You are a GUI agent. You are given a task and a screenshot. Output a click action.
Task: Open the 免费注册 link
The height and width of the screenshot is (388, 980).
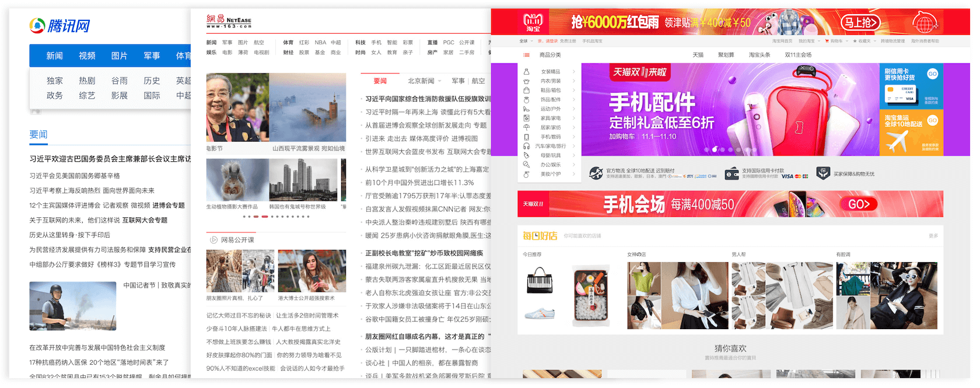[568, 41]
